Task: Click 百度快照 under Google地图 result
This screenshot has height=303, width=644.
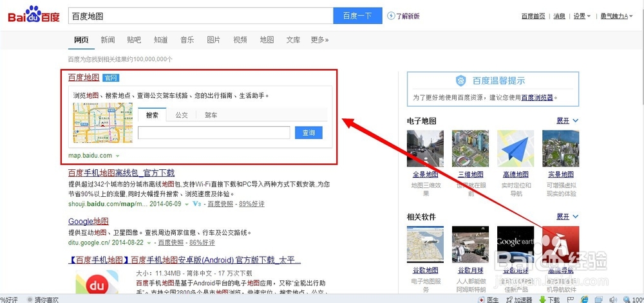Action: pos(171,243)
